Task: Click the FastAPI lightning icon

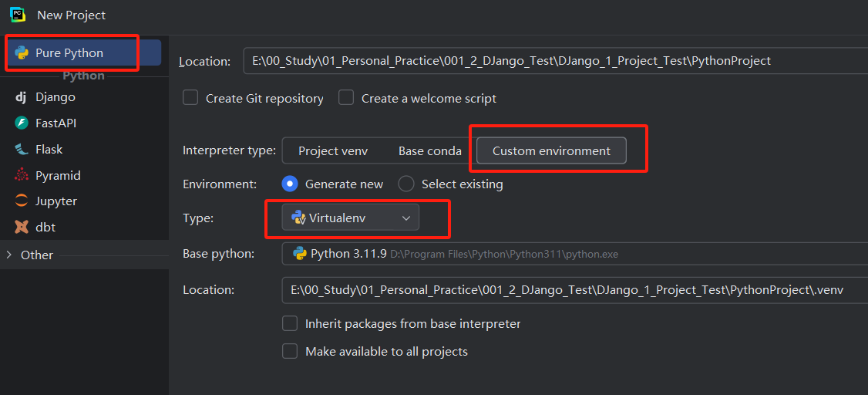Action: [22, 123]
